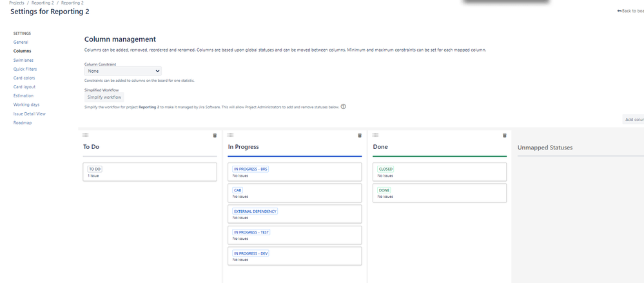The image size is (644, 283).
Task: Click the In Progress column title
Action: pyautogui.click(x=243, y=146)
